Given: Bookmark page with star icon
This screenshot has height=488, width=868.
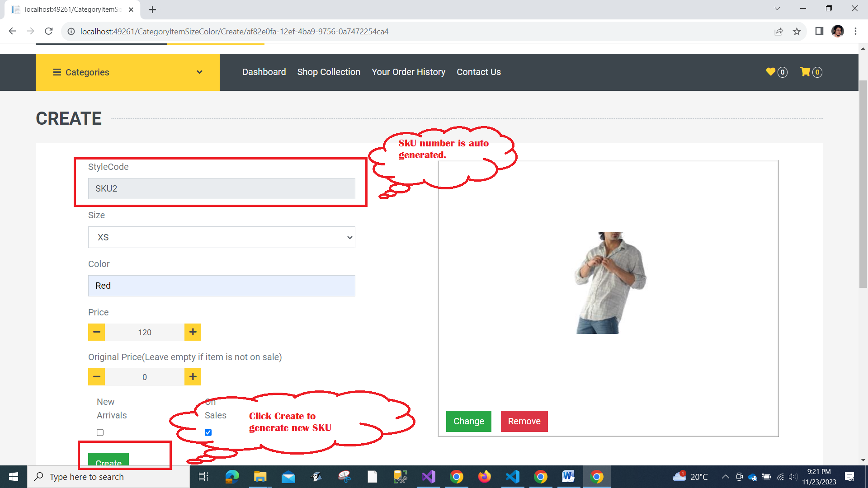Looking at the screenshot, I should (x=797, y=32).
